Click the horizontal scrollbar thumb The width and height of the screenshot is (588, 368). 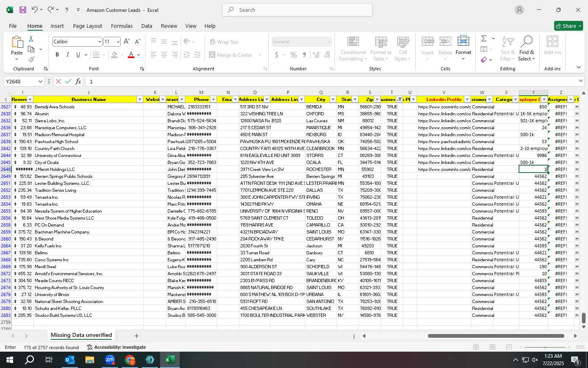click(x=496, y=336)
